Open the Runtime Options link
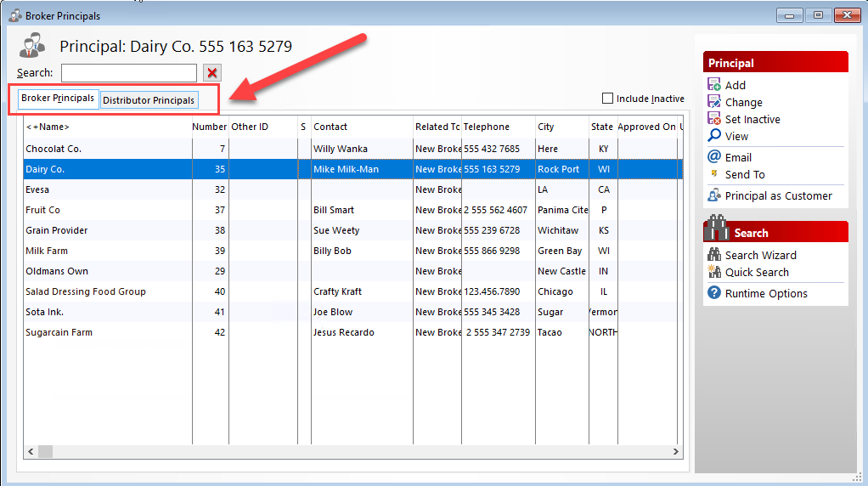 point(766,293)
